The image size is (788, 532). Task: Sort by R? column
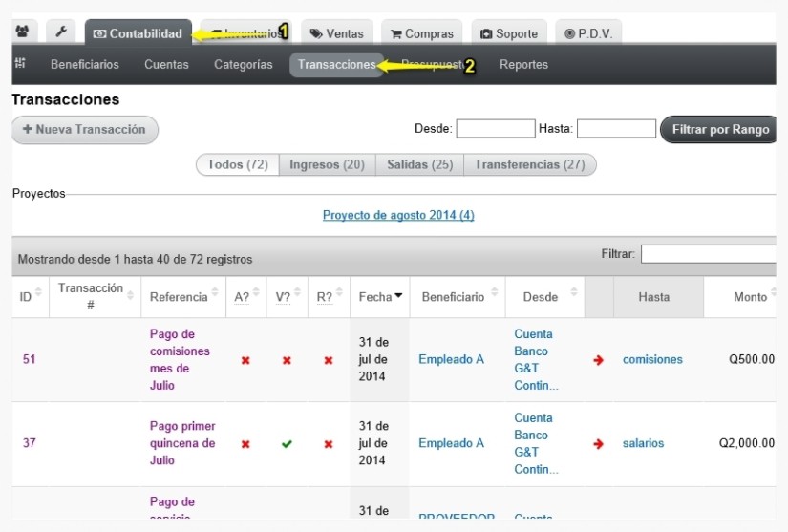pos(330,296)
